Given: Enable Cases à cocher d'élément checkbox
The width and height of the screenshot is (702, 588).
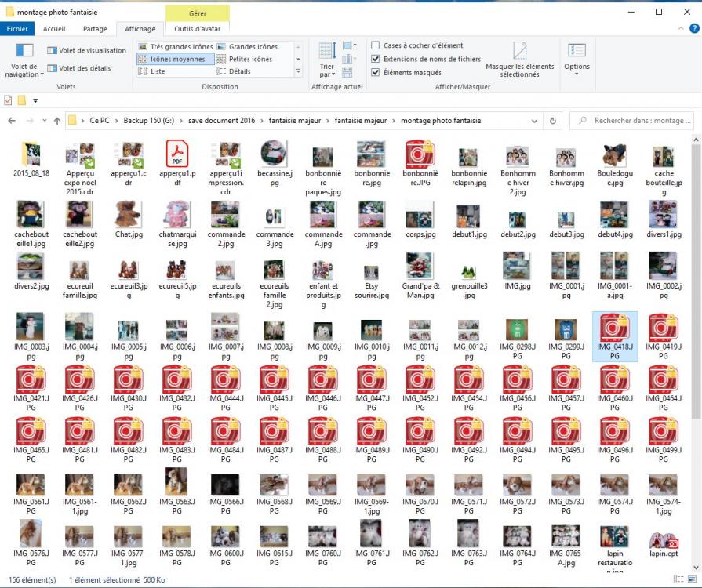Looking at the screenshot, I should click(x=376, y=45).
